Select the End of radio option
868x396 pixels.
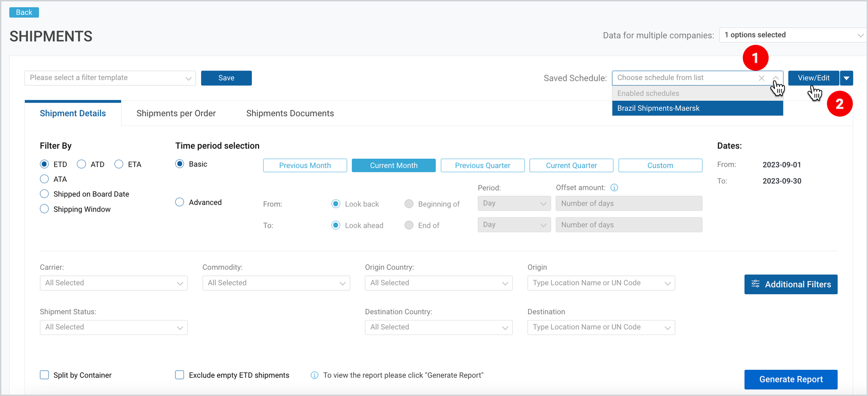pos(409,225)
